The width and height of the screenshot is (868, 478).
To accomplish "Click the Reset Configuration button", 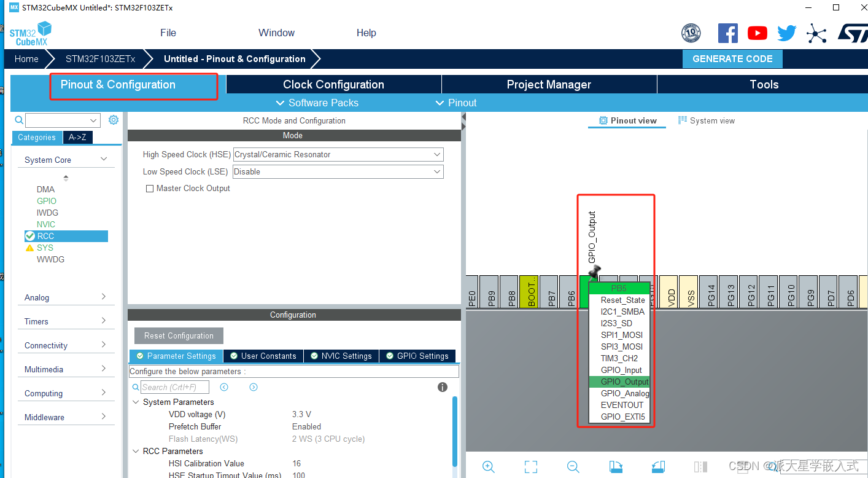I will (179, 336).
